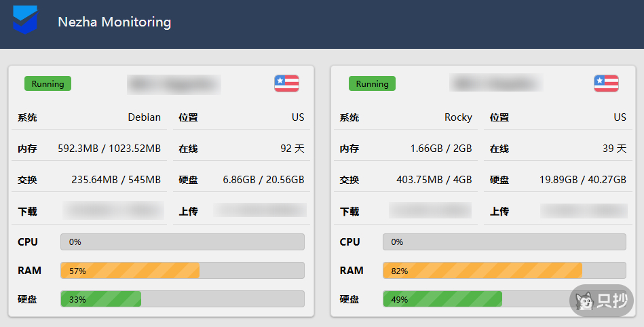The height and width of the screenshot is (327, 644).
Task: Click the husky watermark logo icon
Action: 585,301
